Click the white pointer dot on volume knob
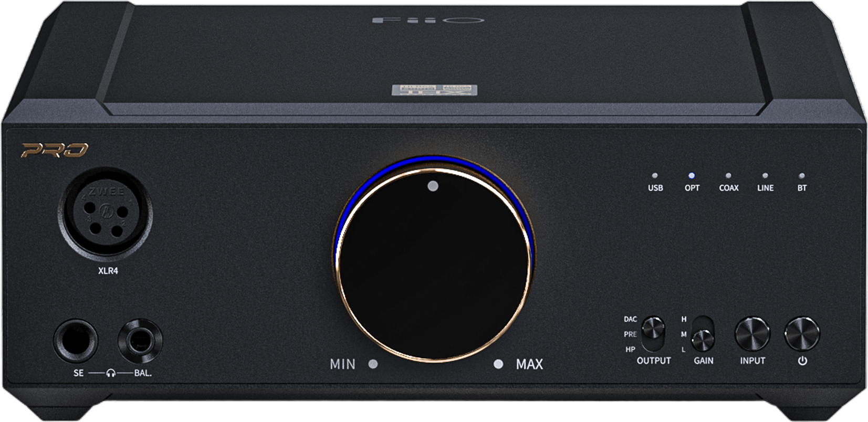Screen dimensions: 868x422 point(433,186)
